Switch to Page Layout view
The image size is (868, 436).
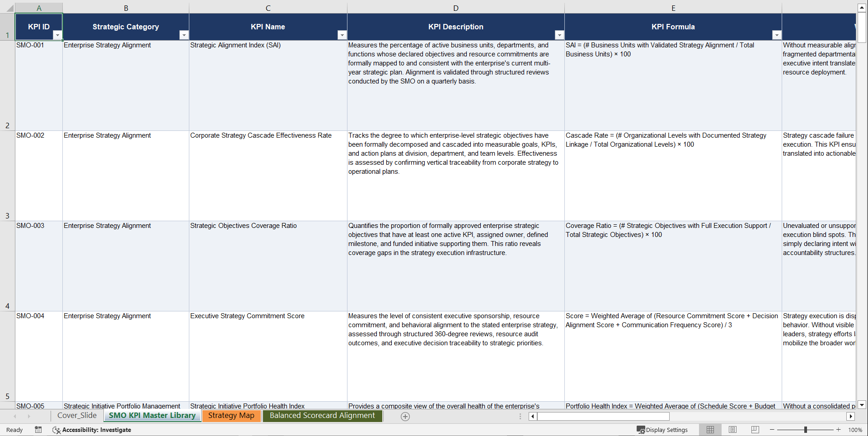732,430
